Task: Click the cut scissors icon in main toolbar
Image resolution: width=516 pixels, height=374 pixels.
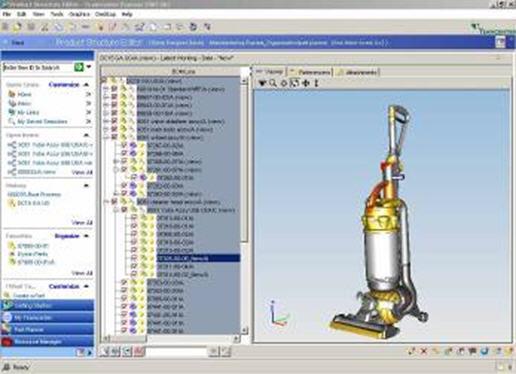Action: coord(45,27)
